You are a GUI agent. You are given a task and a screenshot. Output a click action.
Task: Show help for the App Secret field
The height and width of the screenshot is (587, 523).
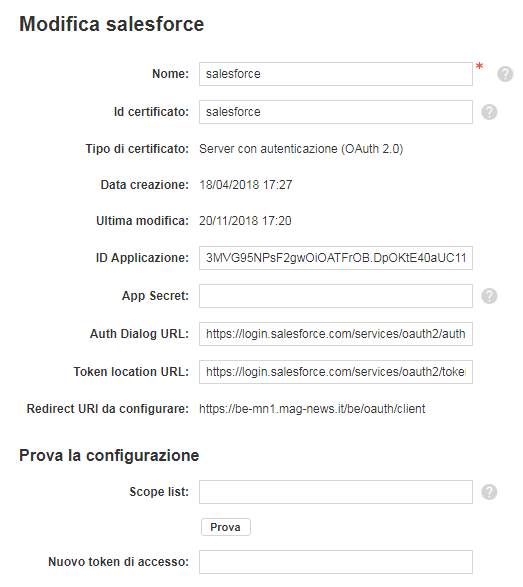489,296
